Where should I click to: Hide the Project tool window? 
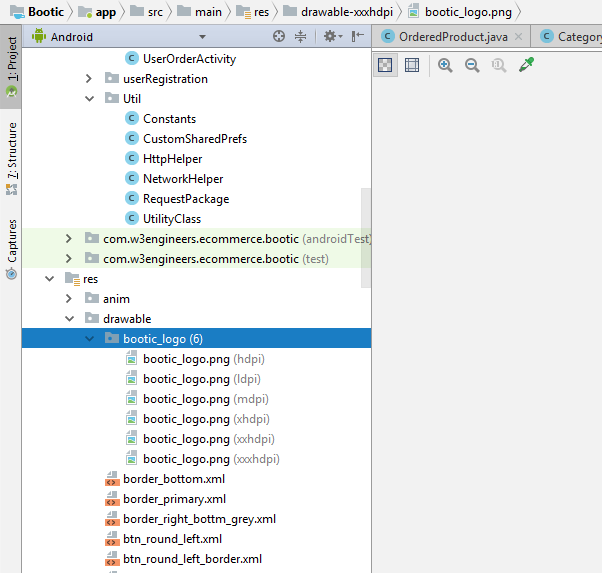pyautogui.click(x=356, y=36)
